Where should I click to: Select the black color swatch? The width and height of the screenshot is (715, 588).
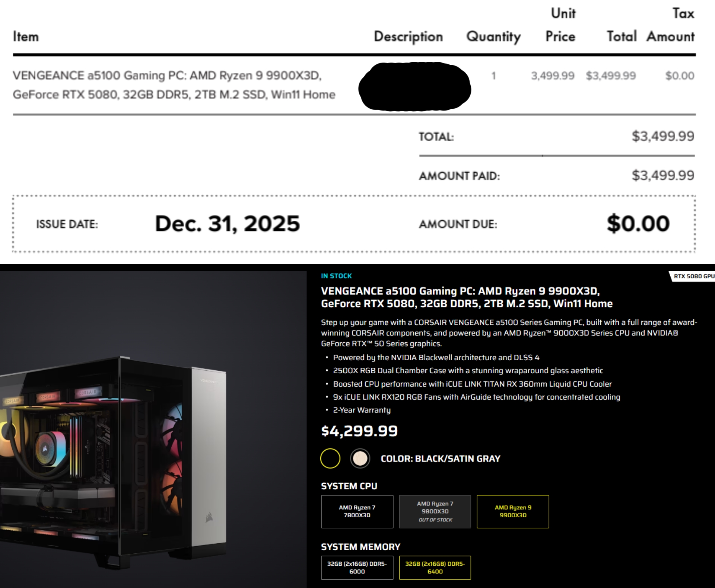(x=331, y=458)
